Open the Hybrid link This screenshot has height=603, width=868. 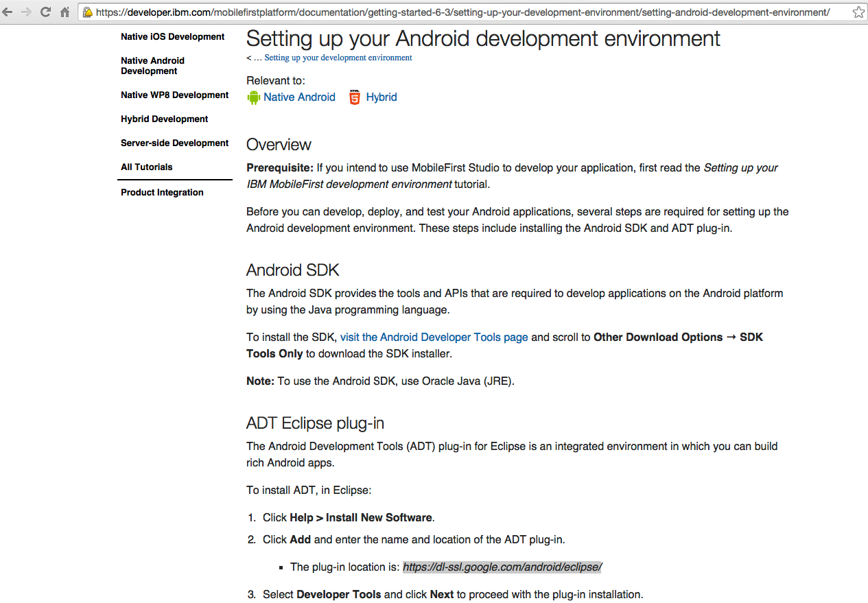(x=382, y=97)
